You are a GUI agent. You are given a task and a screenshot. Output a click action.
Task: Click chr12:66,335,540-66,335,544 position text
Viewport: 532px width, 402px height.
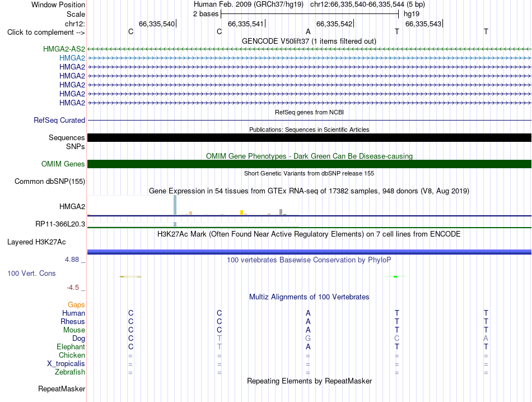pyautogui.click(x=367, y=4)
